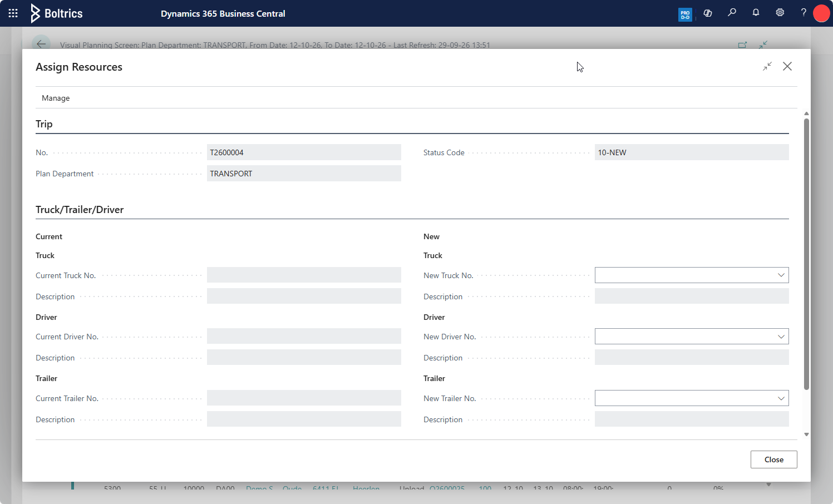Click the Boltrics logo
The height and width of the screenshot is (504, 833).
(x=56, y=13)
